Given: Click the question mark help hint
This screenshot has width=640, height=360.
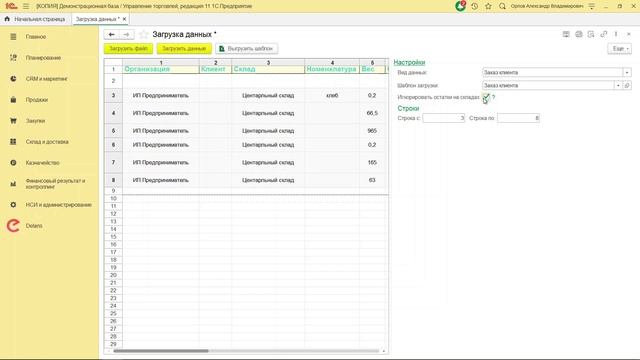Looking at the screenshot, I should [x=493, y=97].
